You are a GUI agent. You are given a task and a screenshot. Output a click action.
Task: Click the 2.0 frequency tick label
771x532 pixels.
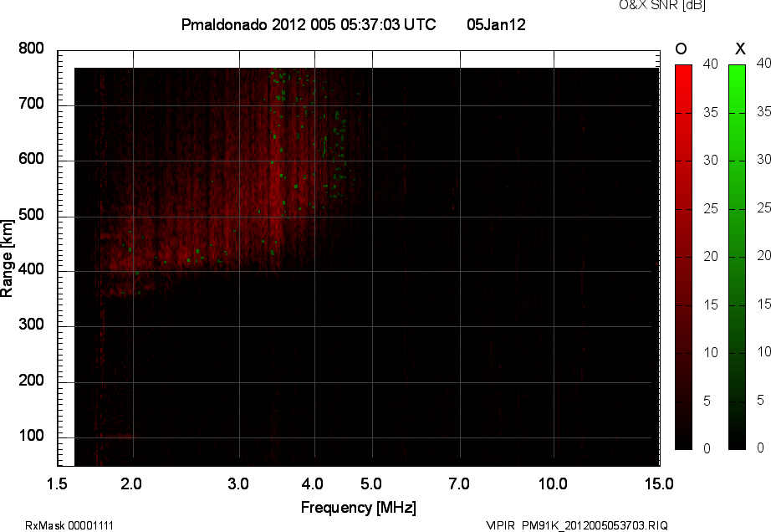click(131, 483)
